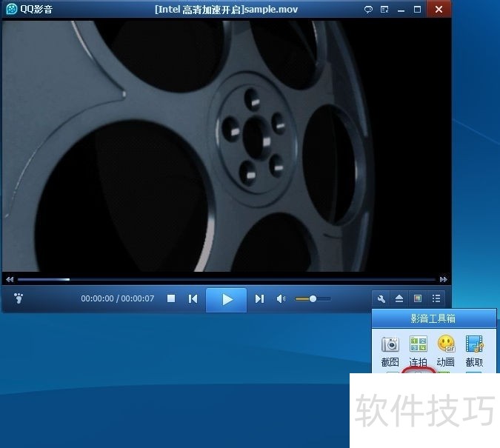
Task: Click the Play button
Action: pyautogui.click(x=227, y=299)
